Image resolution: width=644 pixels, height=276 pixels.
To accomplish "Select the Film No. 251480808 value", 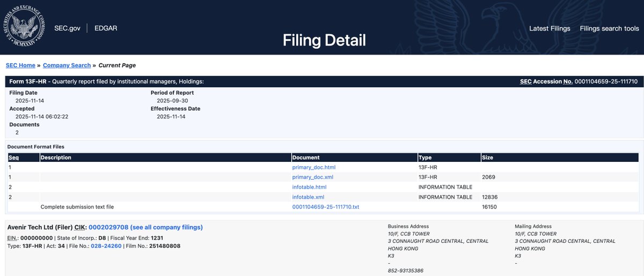I will (x=165, y=245).
